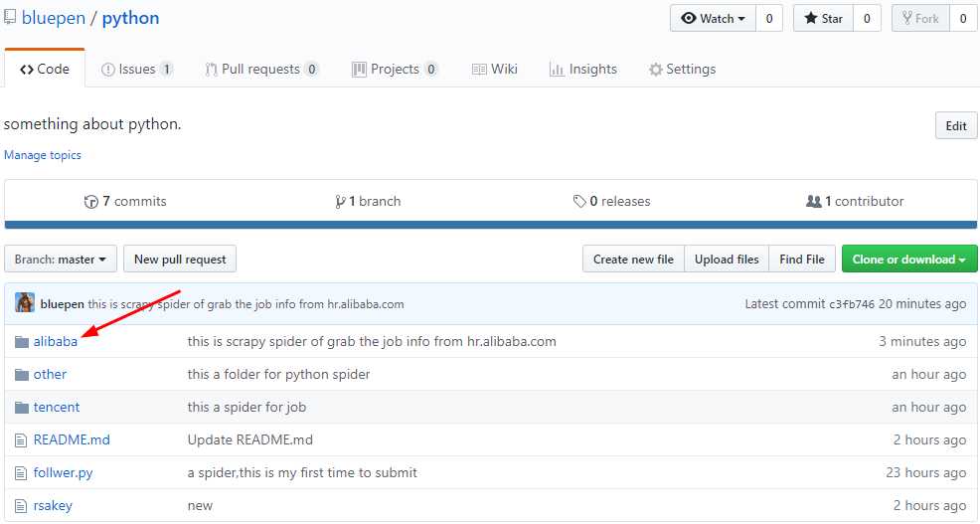Click the language color bar under stats

coord(491,225)
